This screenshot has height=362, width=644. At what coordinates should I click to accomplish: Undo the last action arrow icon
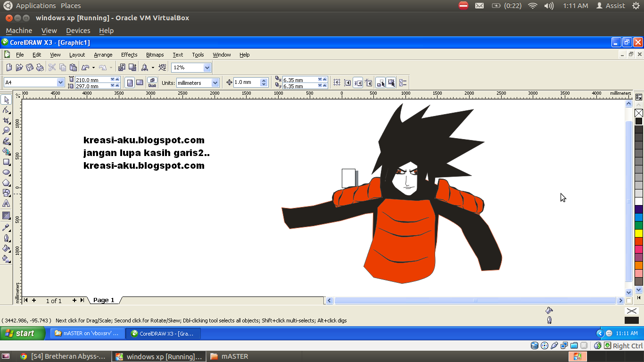[85, 67]
